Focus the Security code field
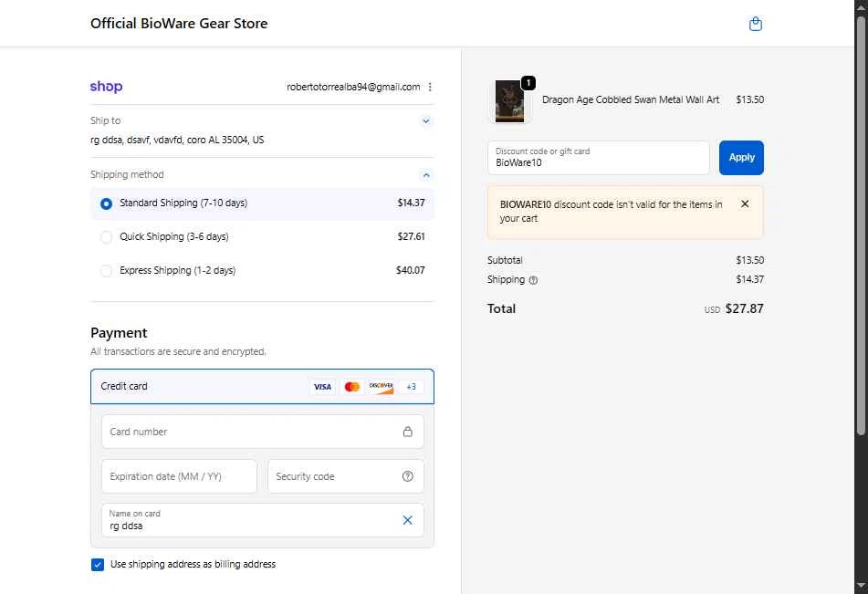 click(345, 476)
